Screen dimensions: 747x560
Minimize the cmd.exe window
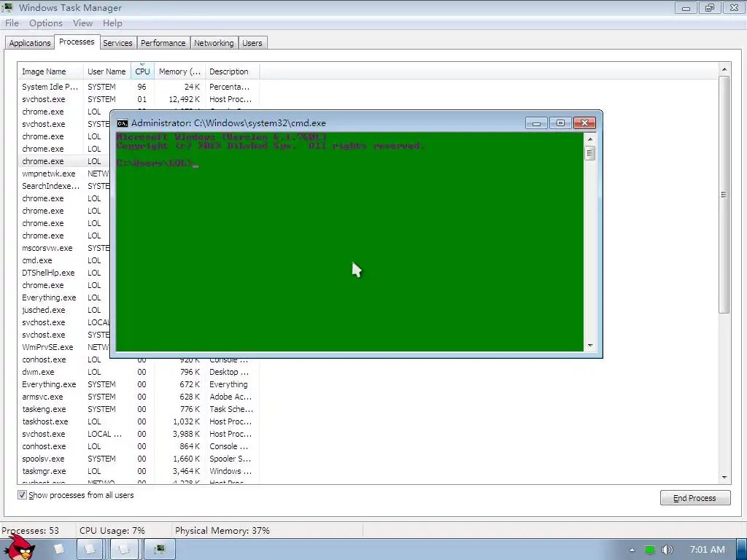(536, 123)
